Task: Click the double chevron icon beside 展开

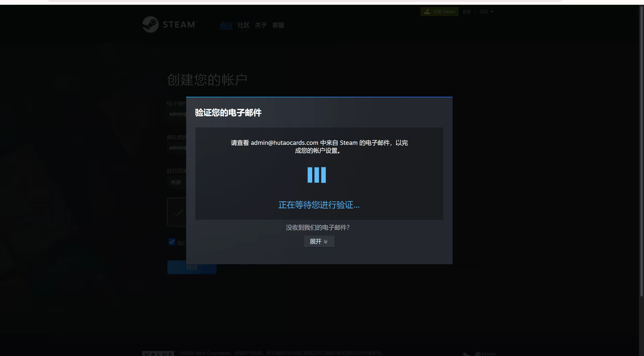Action: pyautogui.click(x=326, y=242)
